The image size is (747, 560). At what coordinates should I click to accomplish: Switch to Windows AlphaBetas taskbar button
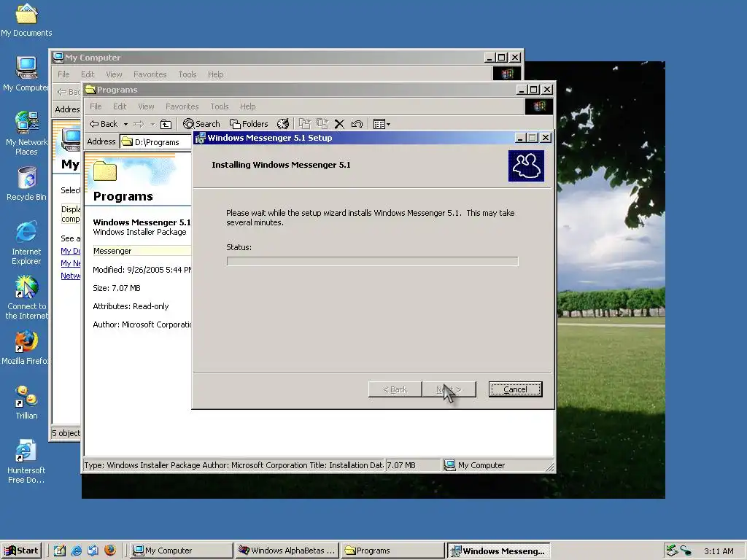[287, 551]
